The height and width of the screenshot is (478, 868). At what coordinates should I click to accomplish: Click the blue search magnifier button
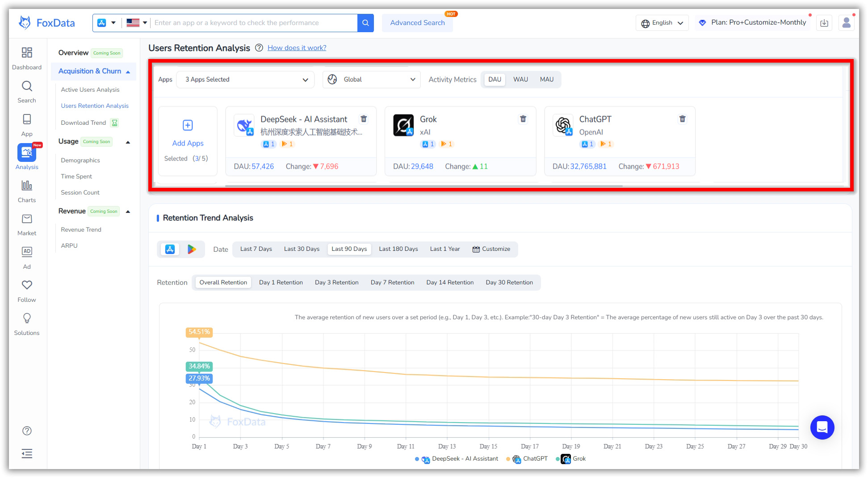coord(365,23)
